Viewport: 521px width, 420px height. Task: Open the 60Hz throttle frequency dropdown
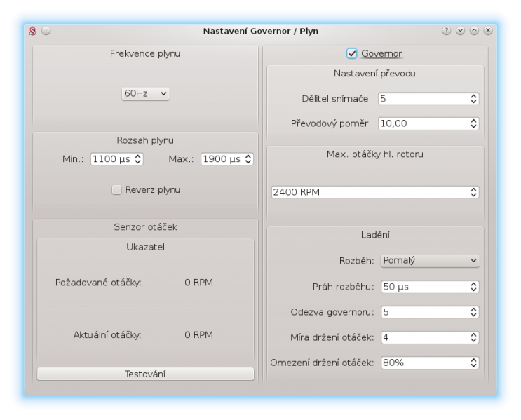pyautogui.click(x=146, y=93)
